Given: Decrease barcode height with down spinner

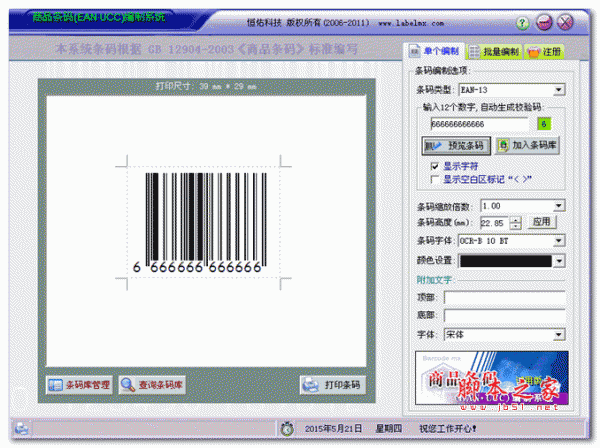Looking at the screenshot, I should (516, 226).
